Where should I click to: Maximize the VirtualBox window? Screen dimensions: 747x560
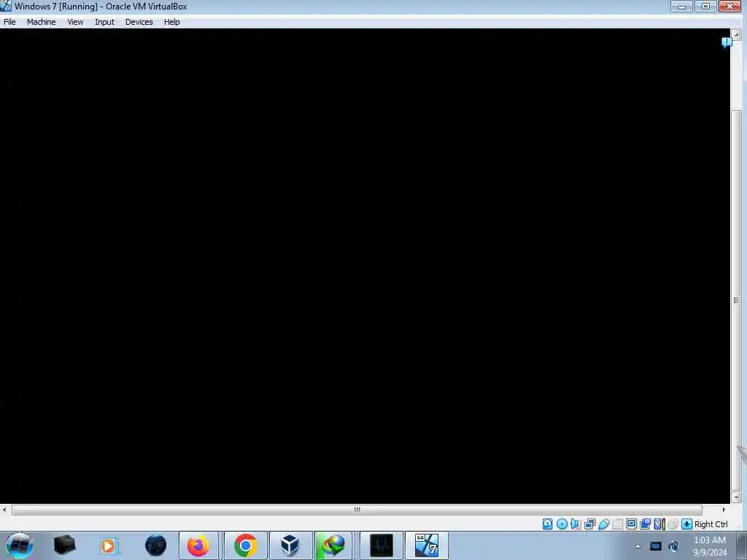click(x=705, y=7)
